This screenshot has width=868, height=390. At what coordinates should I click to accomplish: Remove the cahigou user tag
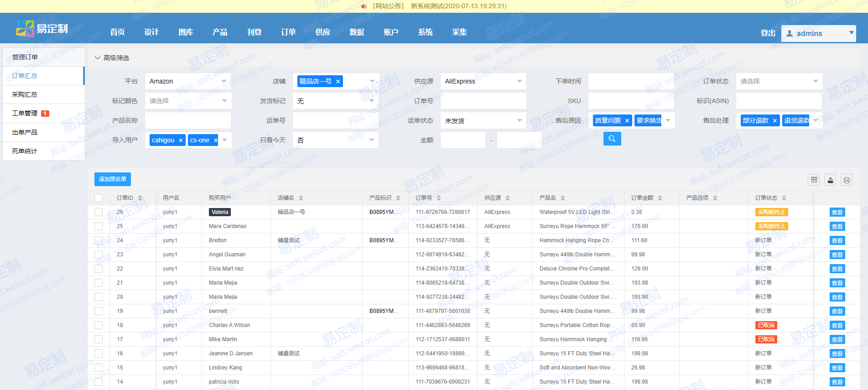click(181, 140)
